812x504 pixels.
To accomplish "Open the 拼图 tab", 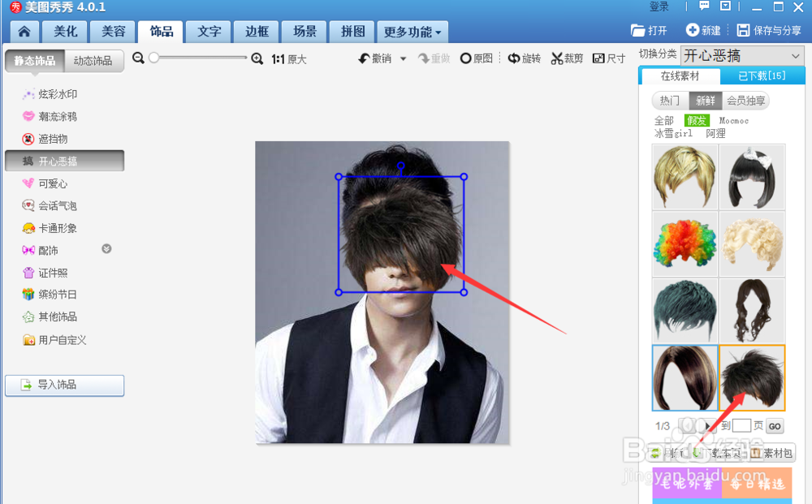I will pos(352,32).
